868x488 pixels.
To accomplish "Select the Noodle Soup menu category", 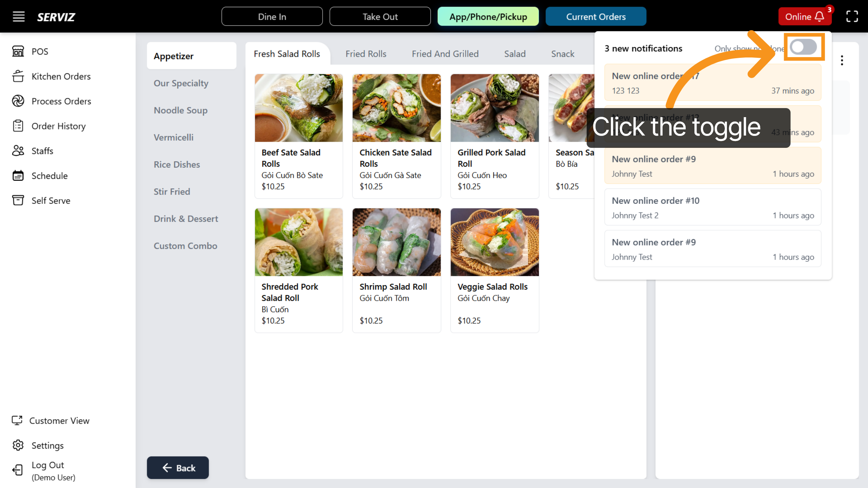I will point(180,110).
